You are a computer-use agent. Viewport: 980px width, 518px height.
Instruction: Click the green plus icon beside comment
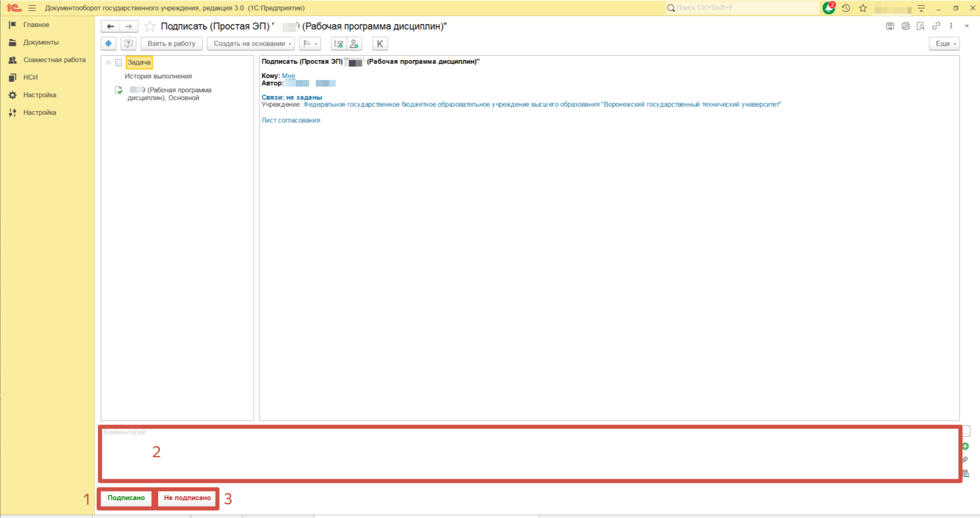point(965,447)
